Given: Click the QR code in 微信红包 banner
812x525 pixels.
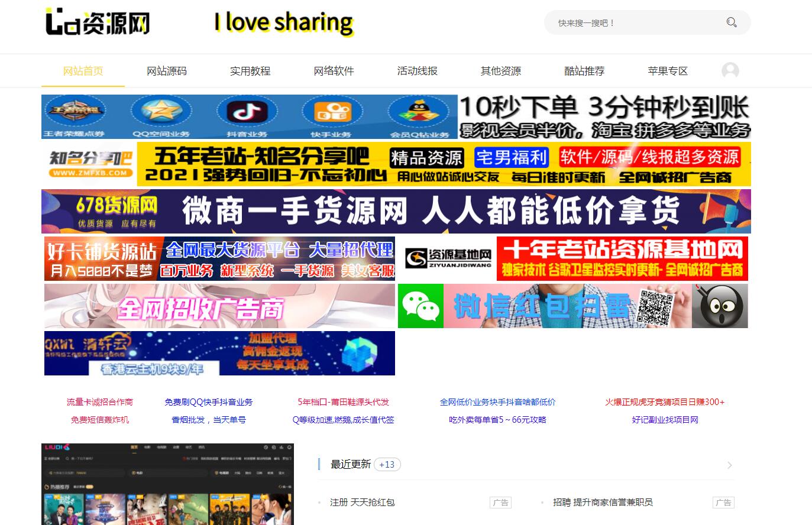Looking at the screenshot, I should coord(656,306).
